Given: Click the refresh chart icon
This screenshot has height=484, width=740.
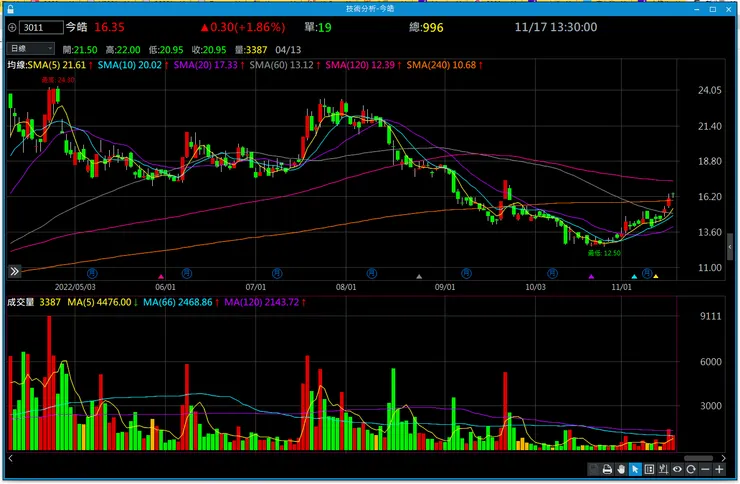Looking at the screenshot, I should (x=691, y=469).
